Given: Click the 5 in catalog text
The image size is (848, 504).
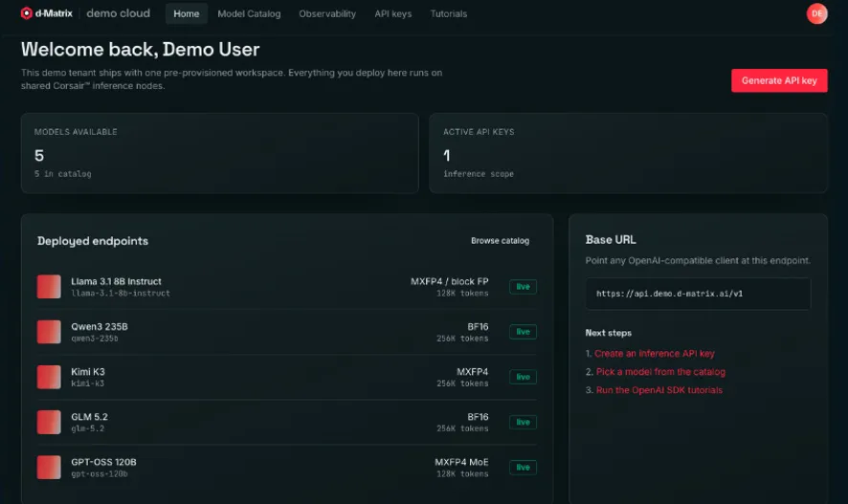Looking at the screenshot, I should pos(63,174).
